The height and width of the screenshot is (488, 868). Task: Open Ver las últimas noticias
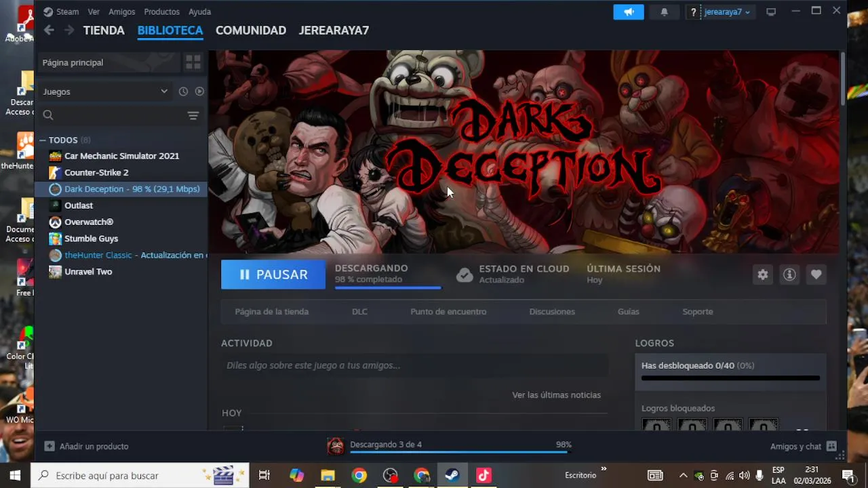pyautogui.click(x=556, y=394)
